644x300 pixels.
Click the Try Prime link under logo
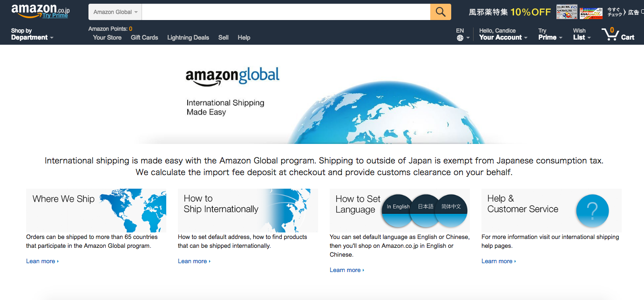click(x=55, y=15)
